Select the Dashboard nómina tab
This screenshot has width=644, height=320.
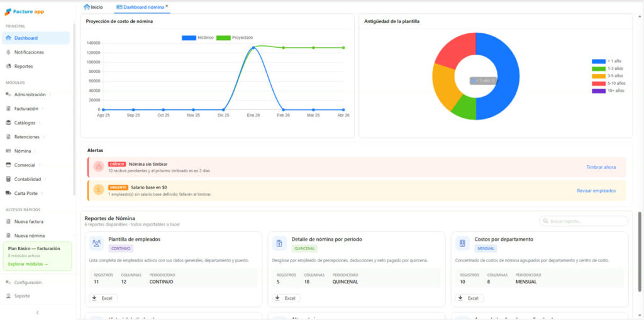140,7
